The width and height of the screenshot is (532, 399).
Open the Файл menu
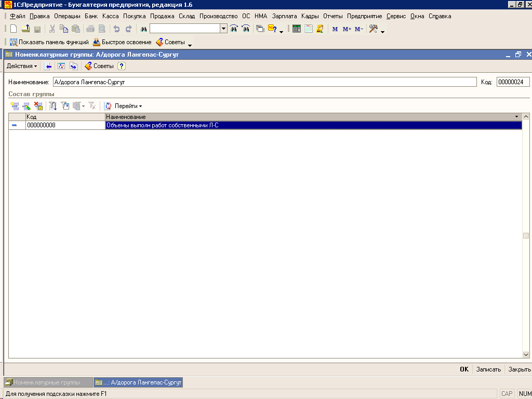point(17,16)
